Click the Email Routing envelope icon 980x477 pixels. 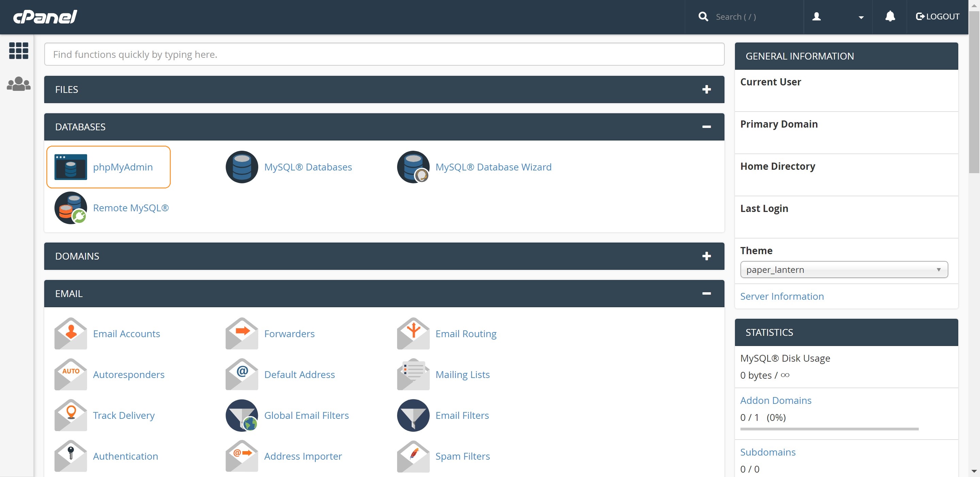tap(413, 334)
